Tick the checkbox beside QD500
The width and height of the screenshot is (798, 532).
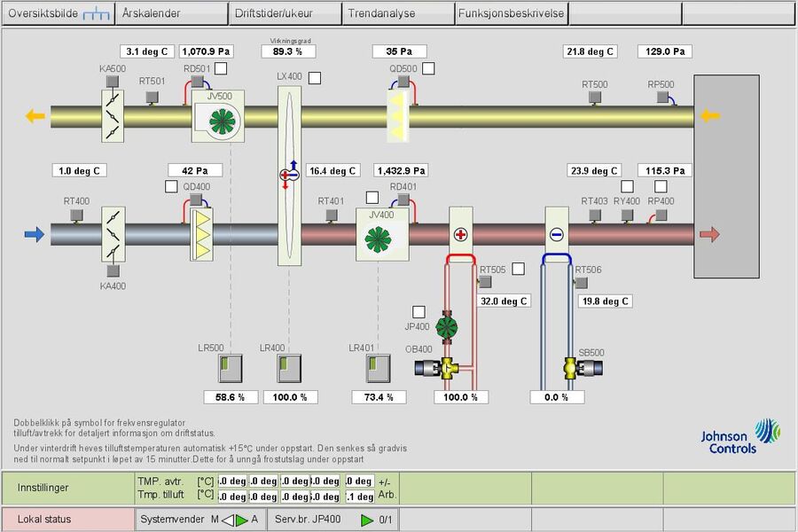(428, 68)
